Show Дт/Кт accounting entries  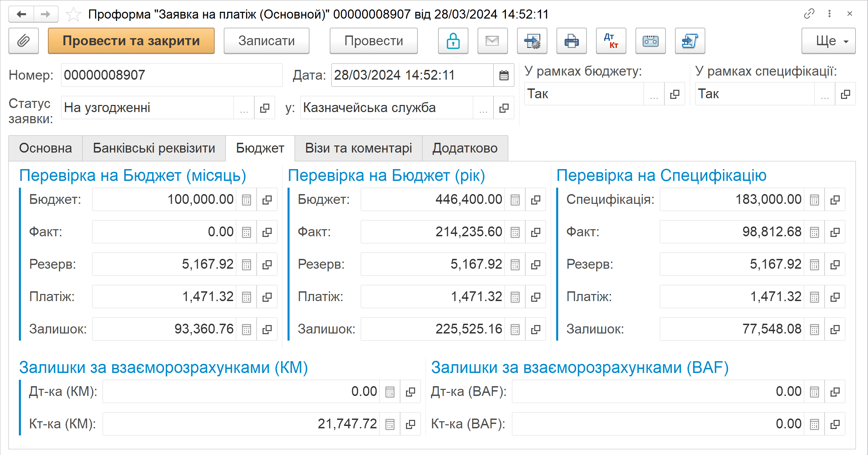coord(611,41)
